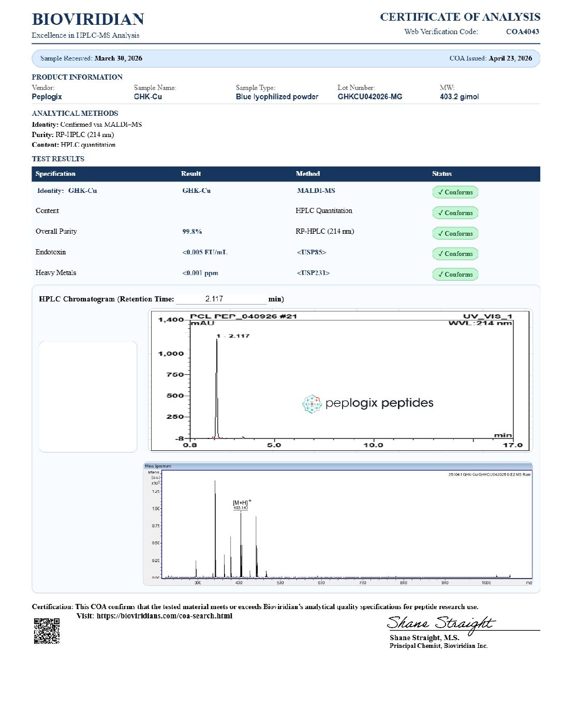Click the CERTIFICATE OF ANALYSIS heading

460,17
